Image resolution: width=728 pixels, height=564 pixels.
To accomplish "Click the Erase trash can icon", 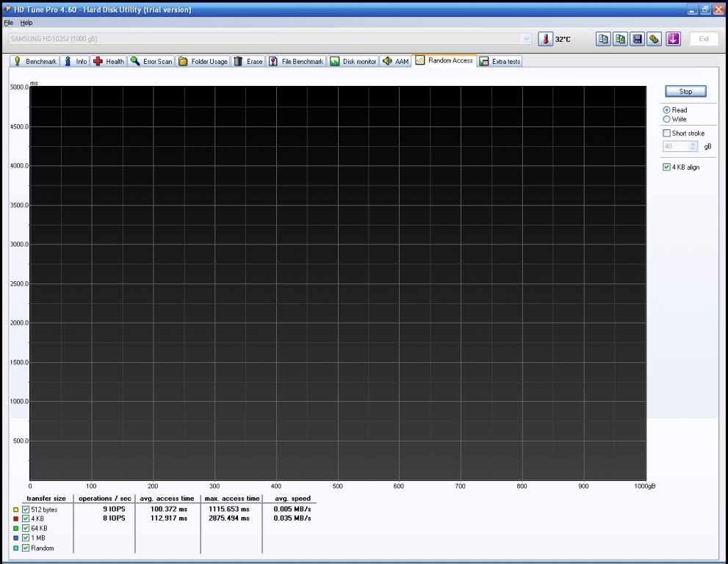I will point(238,61).
